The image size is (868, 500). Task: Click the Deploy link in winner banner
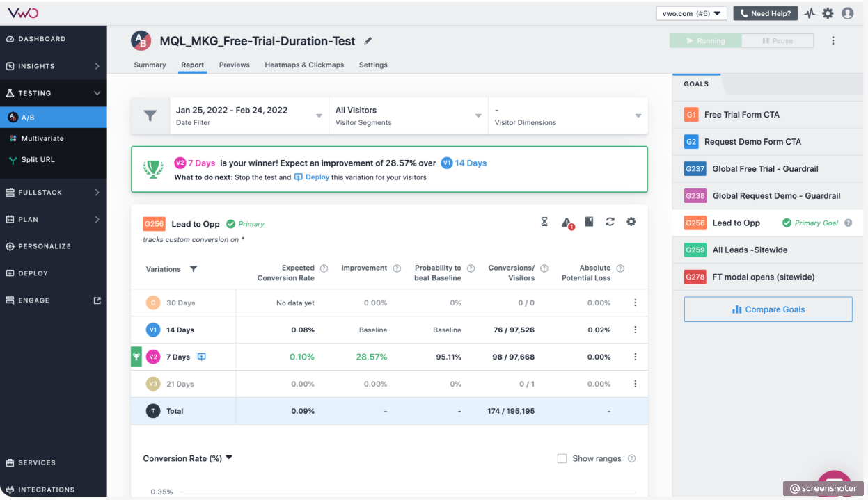click(x=317, y=177)
